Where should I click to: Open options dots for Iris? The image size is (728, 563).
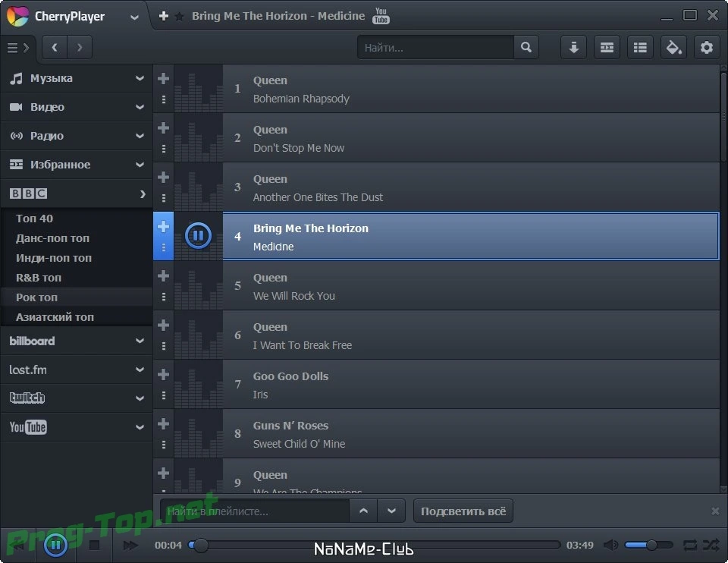[164, 395]
